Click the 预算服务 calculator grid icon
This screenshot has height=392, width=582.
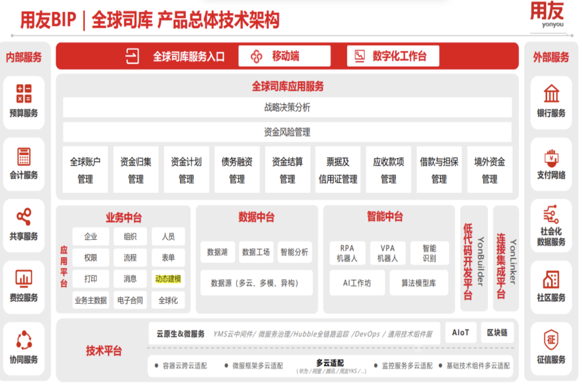pyautogui.click(x=24, y=93)
